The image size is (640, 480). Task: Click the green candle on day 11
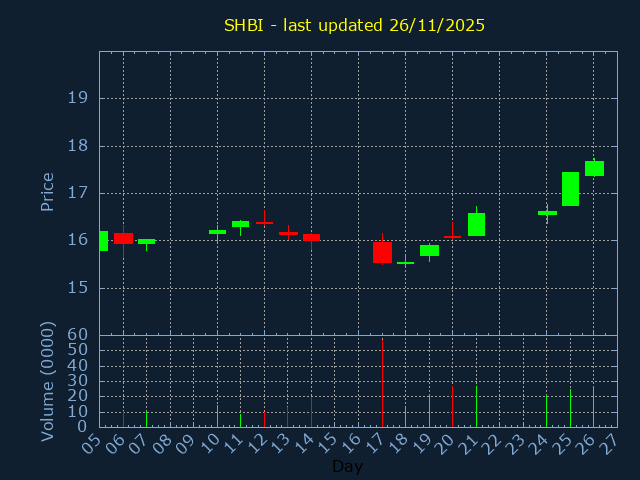240,224
